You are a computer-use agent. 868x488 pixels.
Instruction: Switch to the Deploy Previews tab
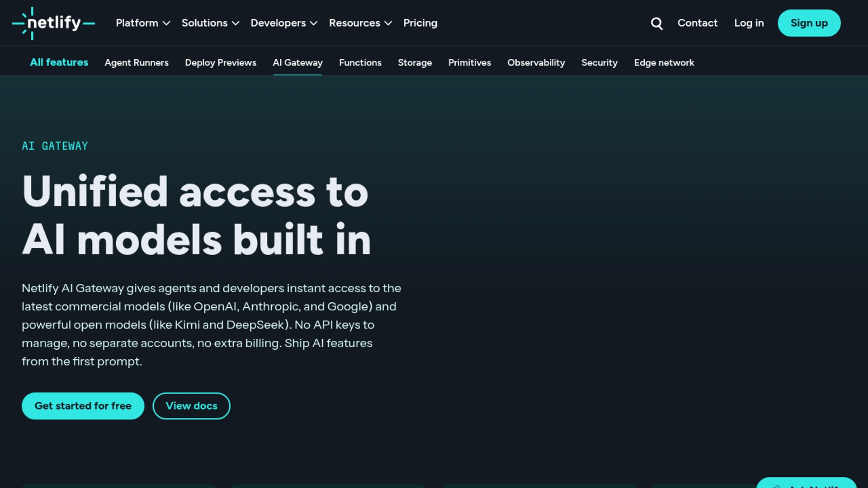click(x=221, y=63)
